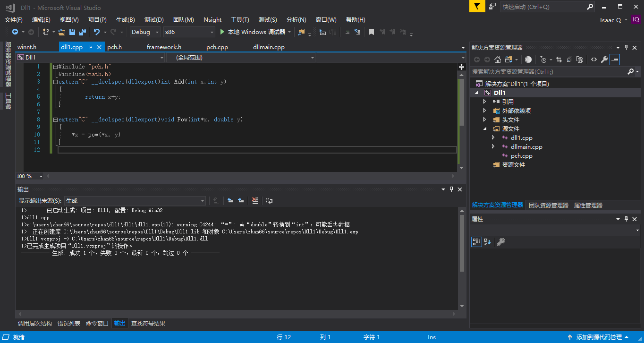The height and width of the screenshot is (343, 644).
Task: Toggle auto-hide pin on Solution Explorer
Action: pyautogui.click(x=627, y=47)
